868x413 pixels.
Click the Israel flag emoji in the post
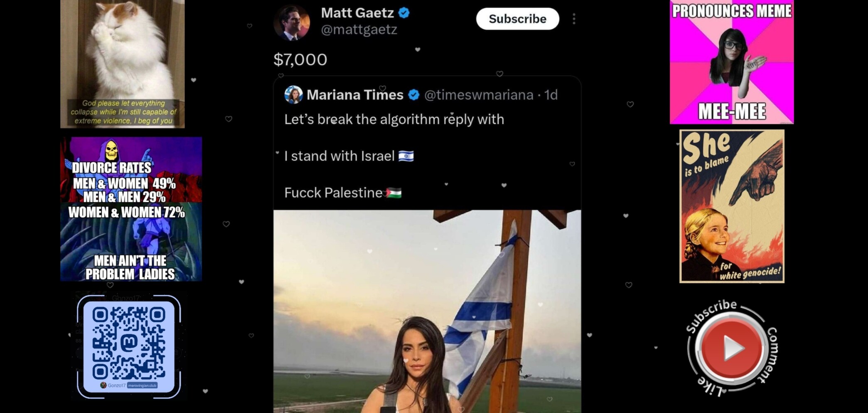[x=406, y=156]
